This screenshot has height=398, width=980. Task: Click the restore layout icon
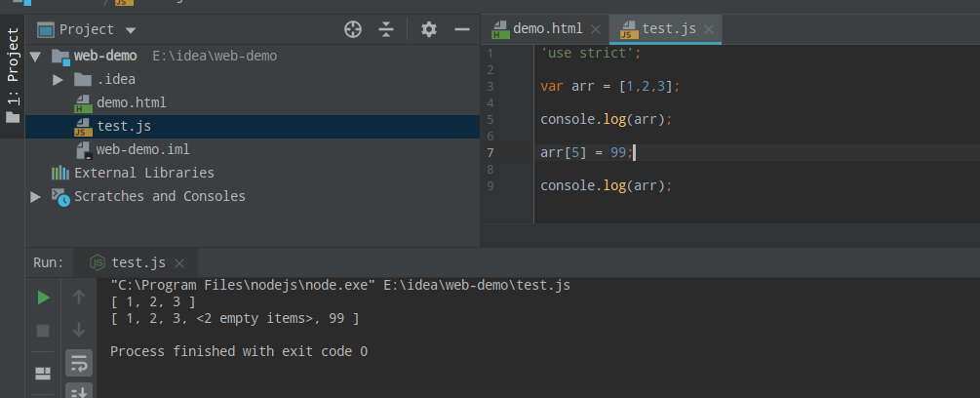point(43,374)
